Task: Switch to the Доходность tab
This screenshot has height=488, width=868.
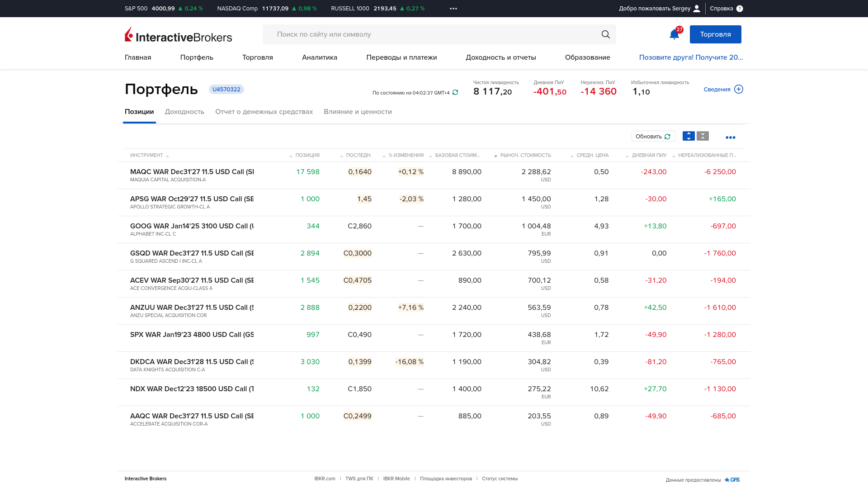Action: pos(184,112)
